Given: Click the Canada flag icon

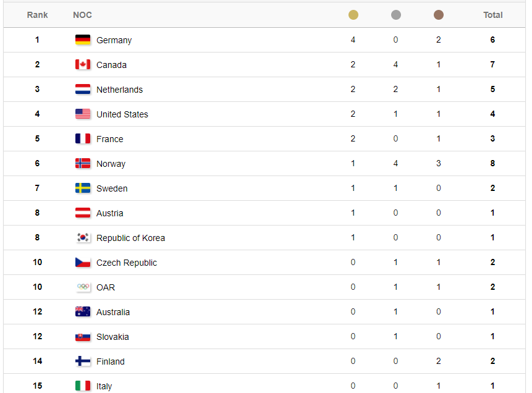Looking at the screenshot, I should [x=83, y=65].
